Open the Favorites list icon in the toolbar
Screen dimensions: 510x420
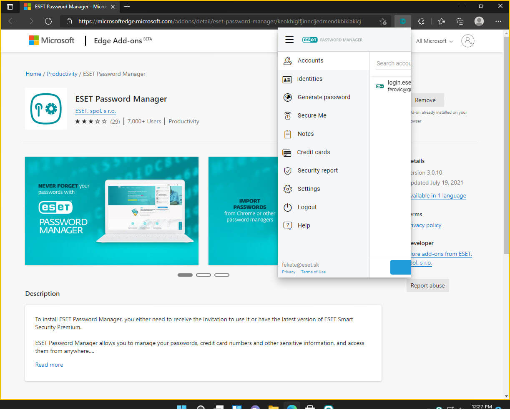(442, 21)
